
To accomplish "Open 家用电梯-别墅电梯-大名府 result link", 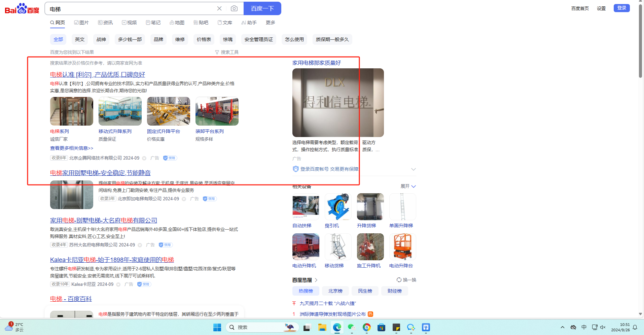I will (104, 221).
